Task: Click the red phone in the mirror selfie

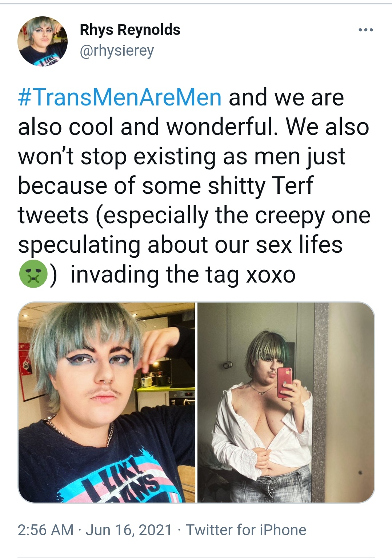Action: click(x=285, y=383)
